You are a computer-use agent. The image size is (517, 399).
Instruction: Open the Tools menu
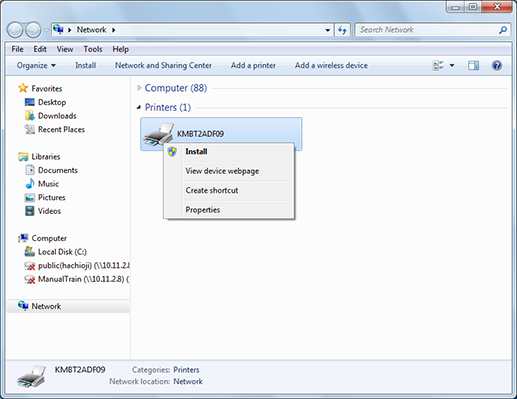click(93, 49)
